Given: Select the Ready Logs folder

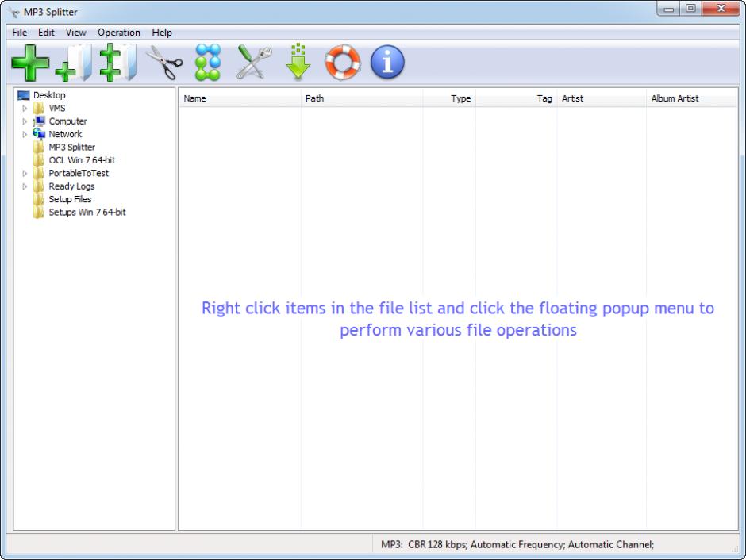Looking at the screenshot, I should 71,186.
